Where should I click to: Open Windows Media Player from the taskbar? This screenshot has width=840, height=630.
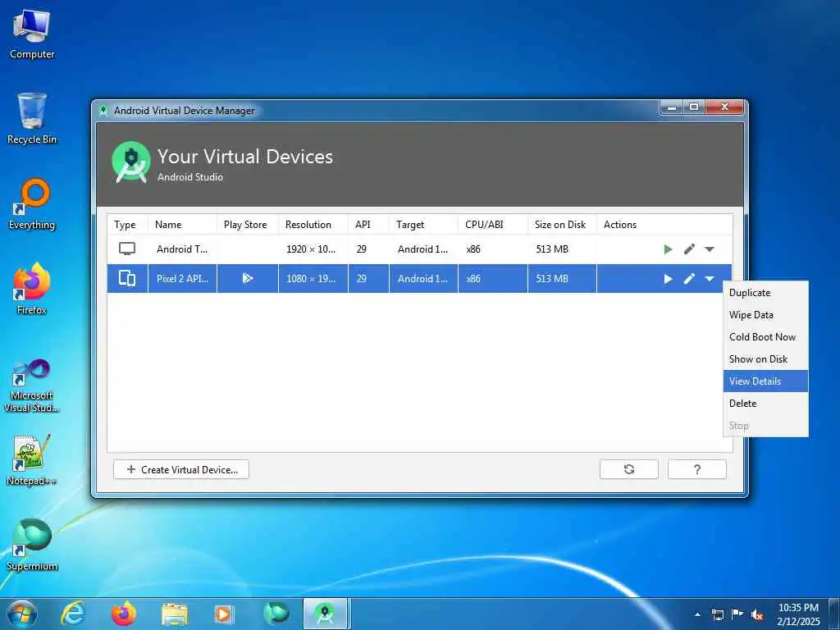click(223, 614)
